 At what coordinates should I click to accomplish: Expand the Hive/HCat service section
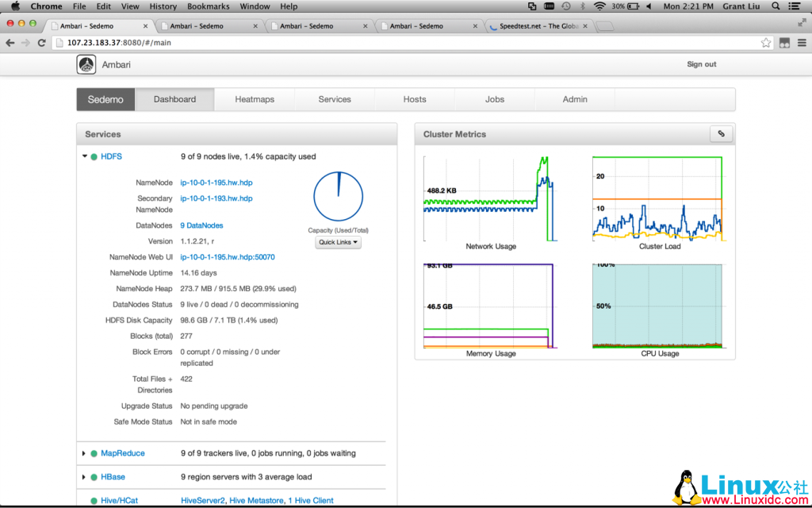coord(84,501)
